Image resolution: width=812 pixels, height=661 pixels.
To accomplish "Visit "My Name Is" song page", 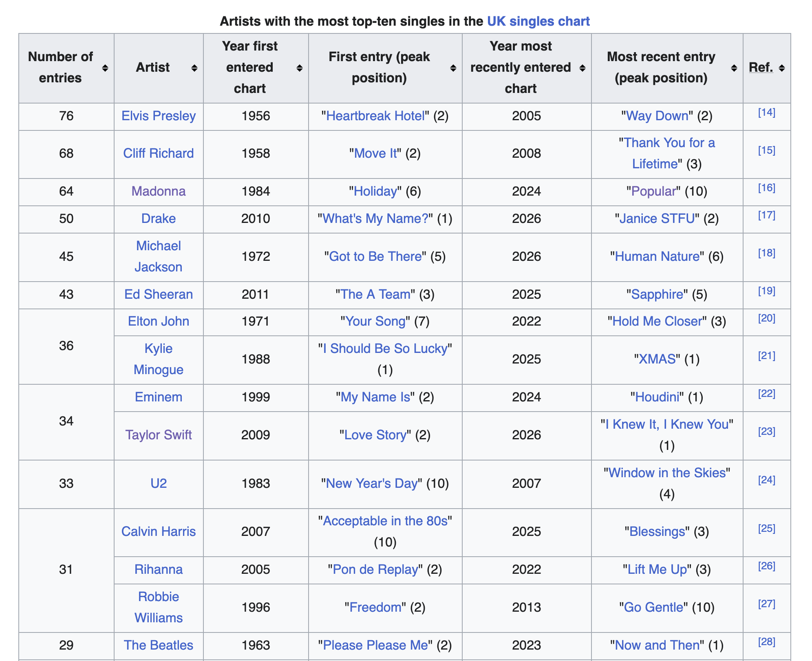I will pos(375,397).
